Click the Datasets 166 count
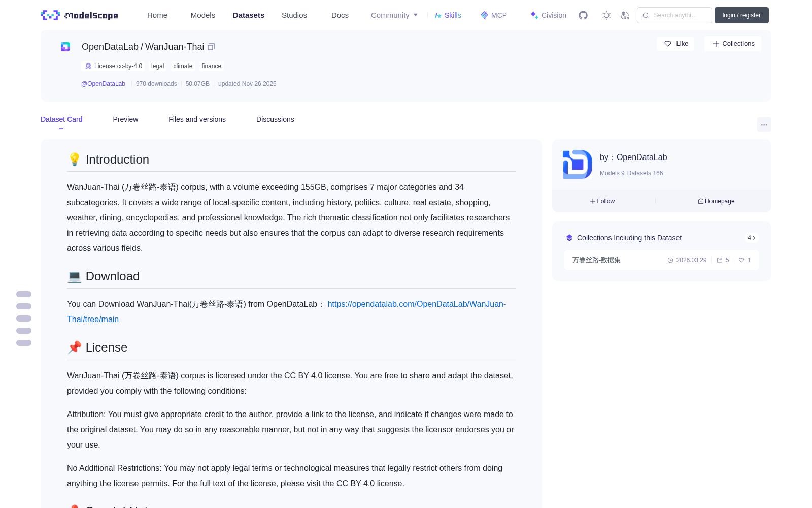This screenshot has width=812, height=508. coord(645,173)
